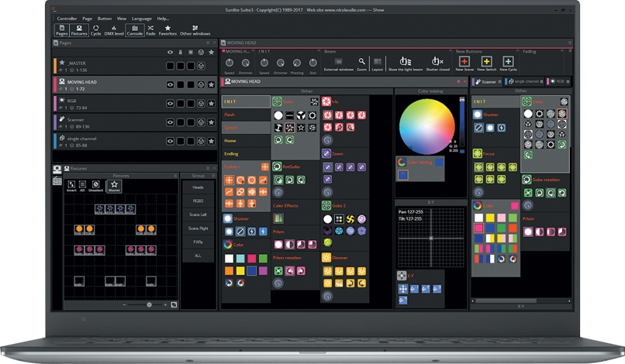Select the Scans Left group button
Viewport: 625px width, 364px height.
coord(199,215)
